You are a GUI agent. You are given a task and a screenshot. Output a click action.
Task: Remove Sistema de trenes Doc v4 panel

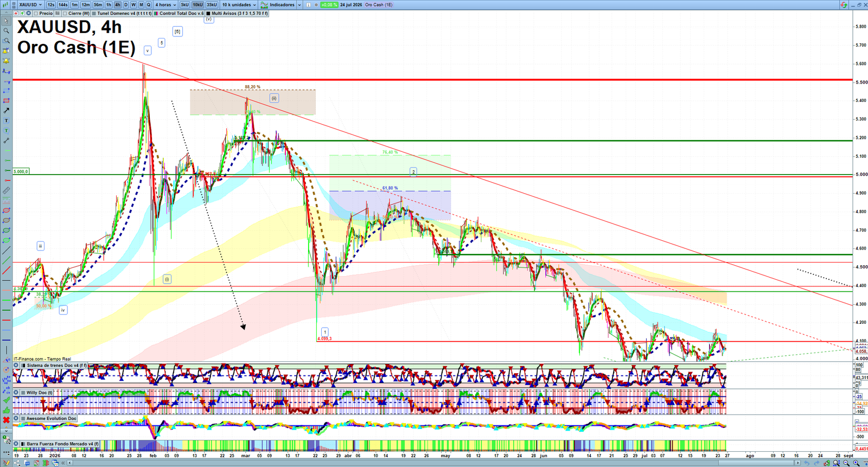(16, 365)
